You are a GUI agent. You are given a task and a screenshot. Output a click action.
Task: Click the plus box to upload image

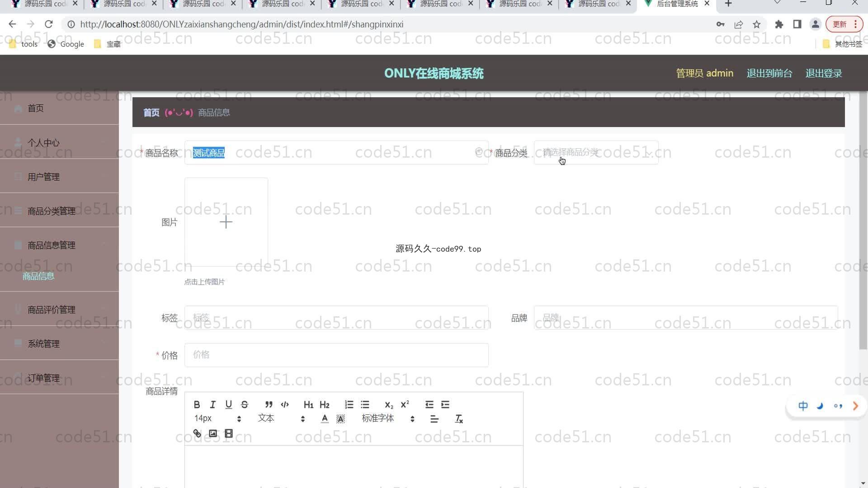[x=226, y=222]
